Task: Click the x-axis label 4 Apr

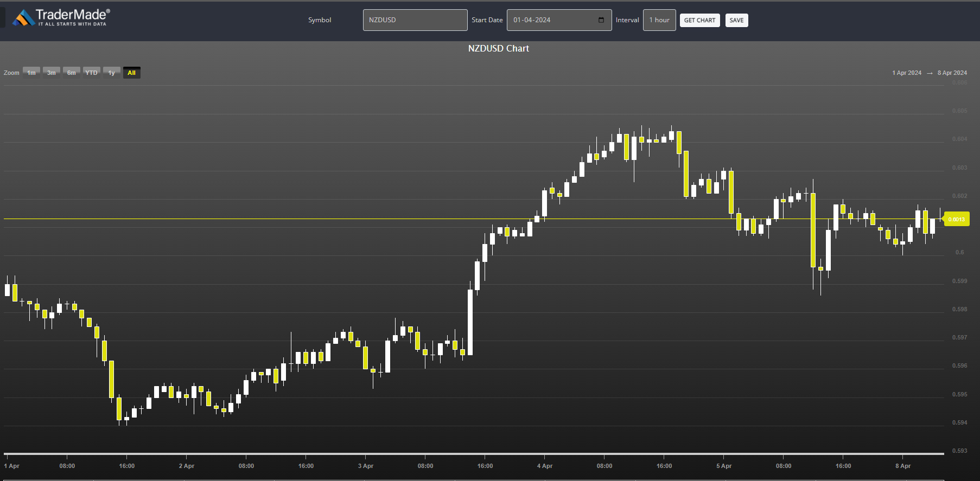Action: click(545, 466)
